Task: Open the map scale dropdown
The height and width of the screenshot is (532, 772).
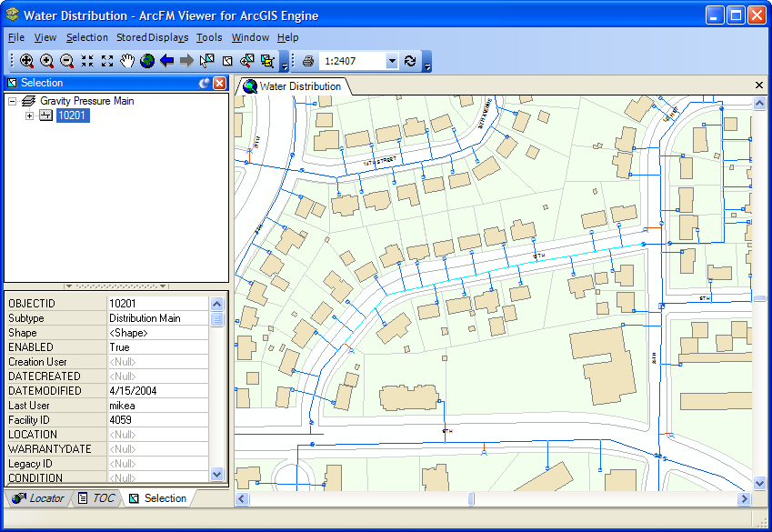Action: (x=391, y=61)
